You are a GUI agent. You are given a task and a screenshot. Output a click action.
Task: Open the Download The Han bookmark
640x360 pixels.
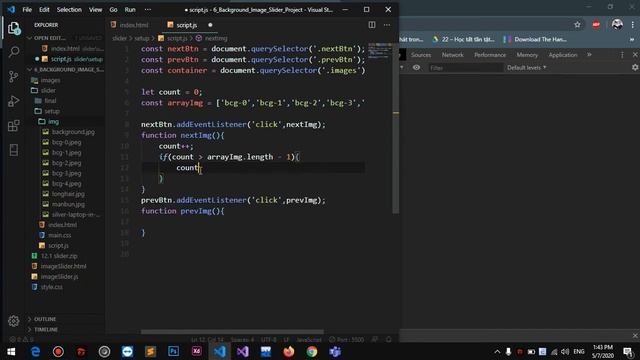click(x=535, y=39)
